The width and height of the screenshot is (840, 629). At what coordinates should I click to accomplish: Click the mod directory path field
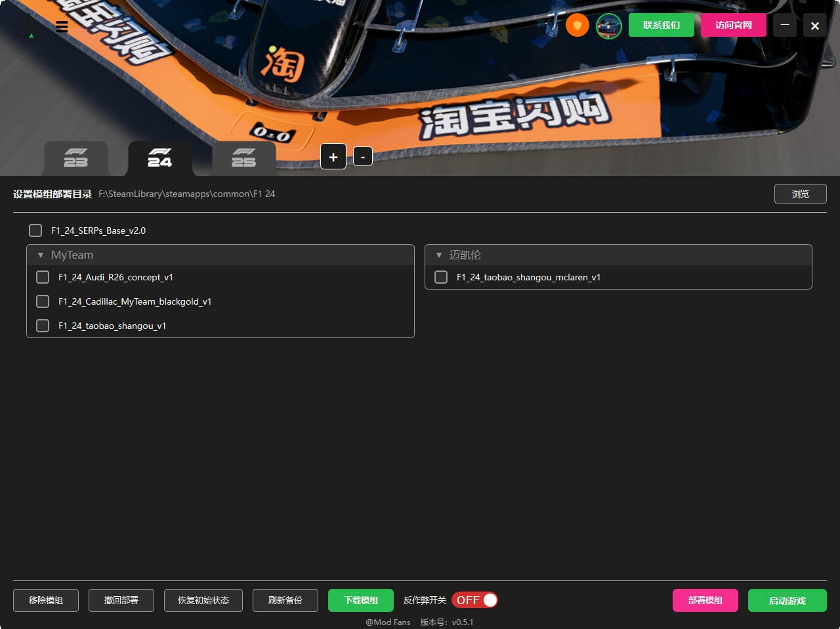click(x=187, y=194)
